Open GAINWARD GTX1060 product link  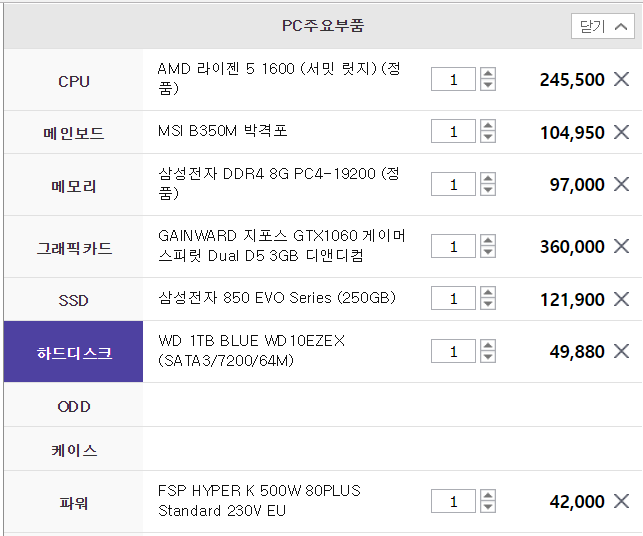click(x=282, y=245)
